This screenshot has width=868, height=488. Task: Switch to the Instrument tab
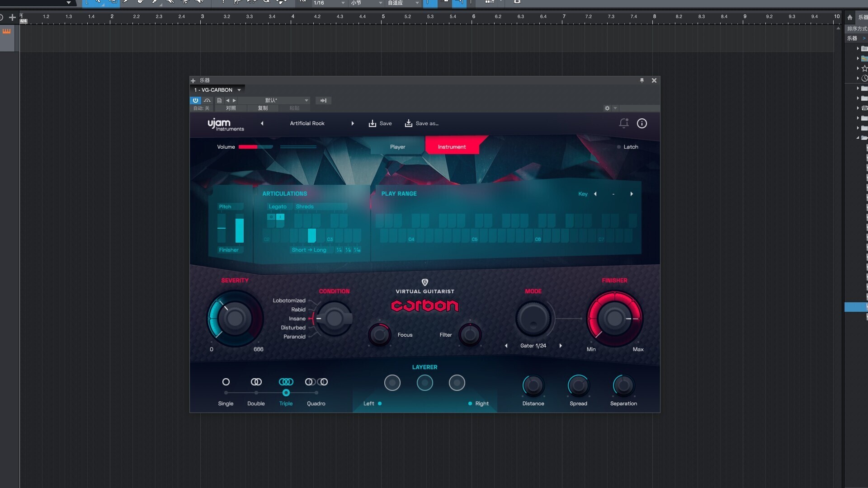(452, 147)
